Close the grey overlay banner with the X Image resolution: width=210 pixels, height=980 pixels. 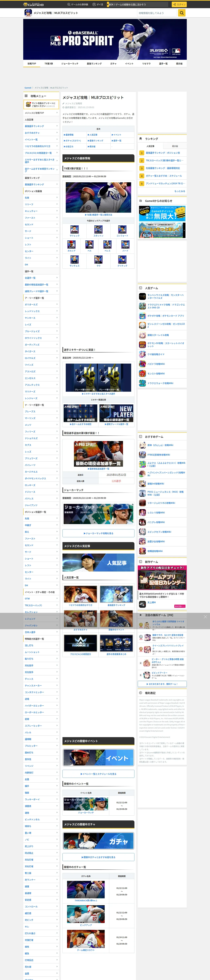(205, 617)
